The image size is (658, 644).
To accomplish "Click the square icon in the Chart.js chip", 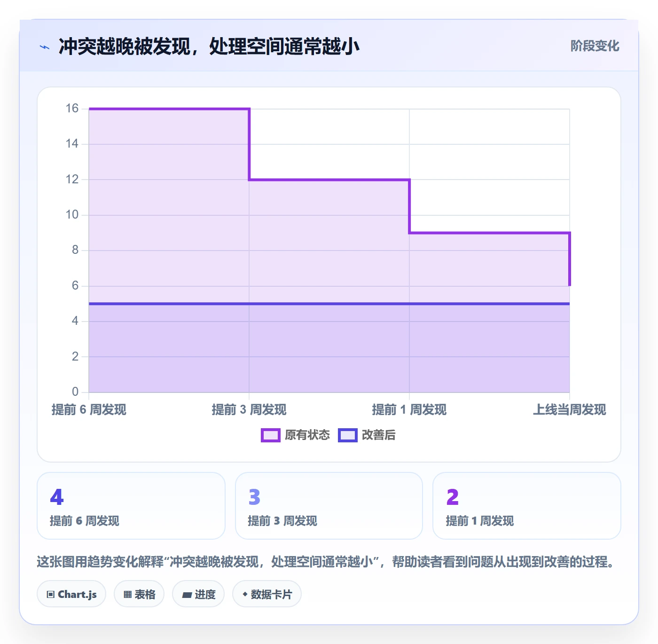I will point(51,595).
